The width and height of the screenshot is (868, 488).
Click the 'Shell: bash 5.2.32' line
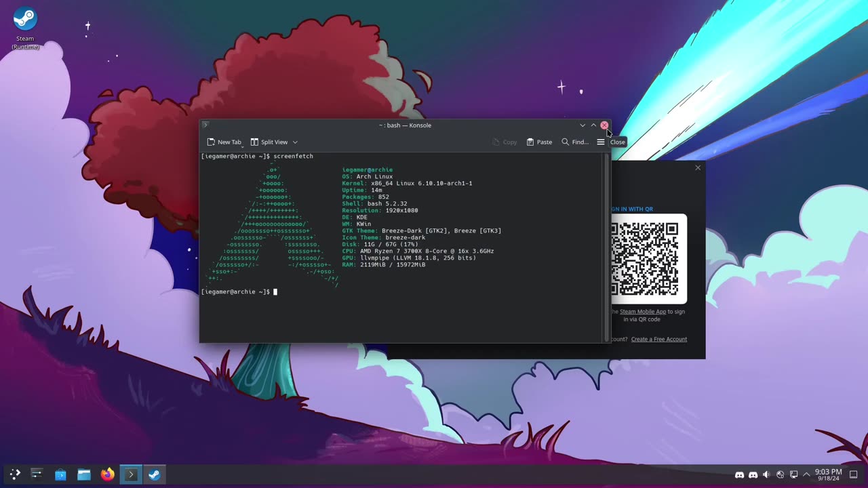[375, 203]
